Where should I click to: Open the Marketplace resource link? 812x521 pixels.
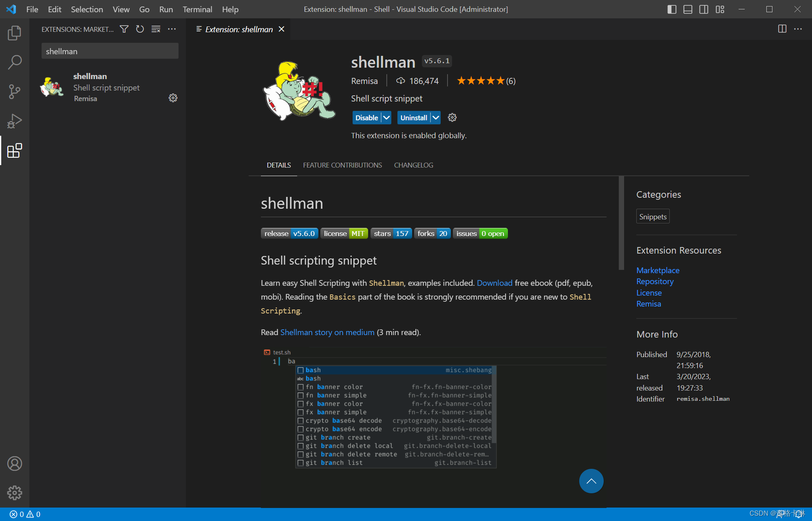point(658,270)
